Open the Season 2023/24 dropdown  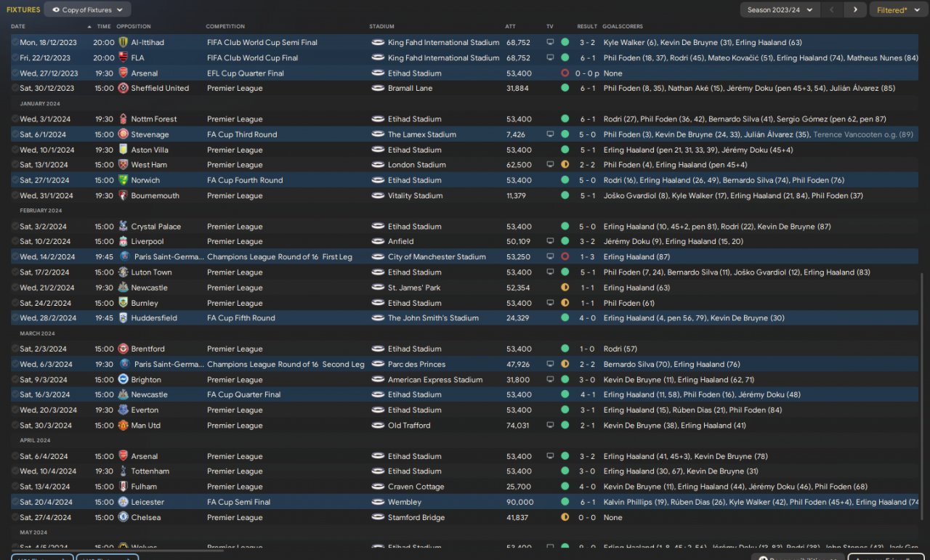(x=780, y=9)
